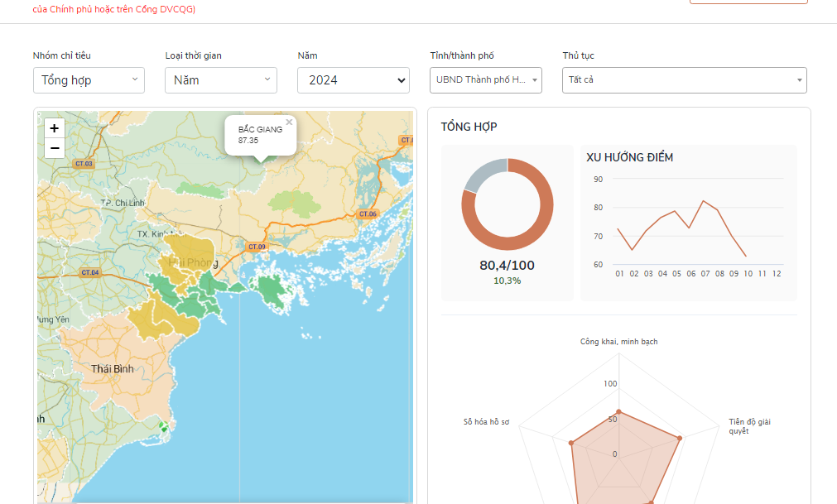This screenshot has height=504, width=837.
Task: Click the CT.06 road marker
Action: point(368,214)
